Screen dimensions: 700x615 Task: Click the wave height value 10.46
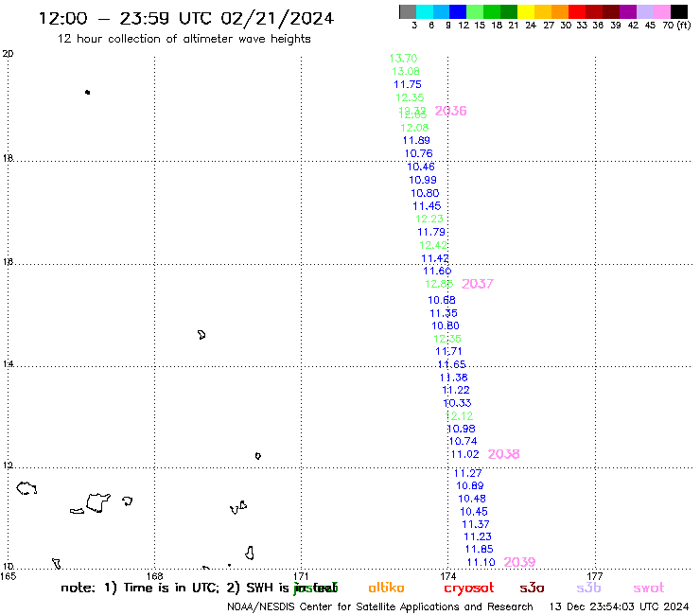(x=421, y=167)
